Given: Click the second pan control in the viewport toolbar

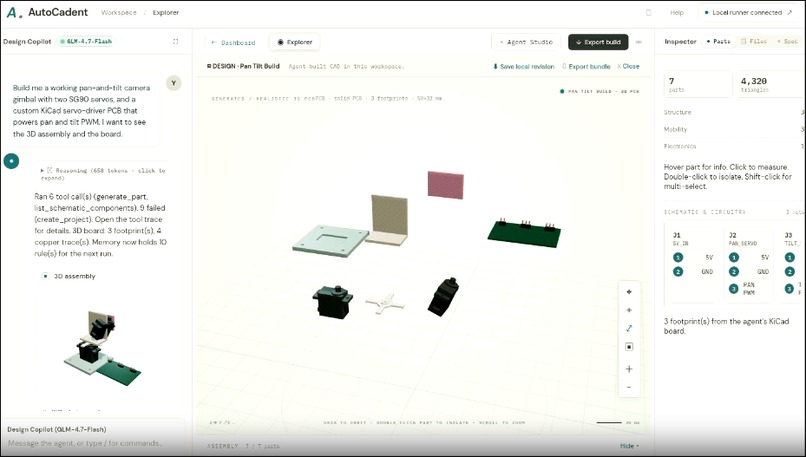Looking at the screenshot, I should (629, 310).
